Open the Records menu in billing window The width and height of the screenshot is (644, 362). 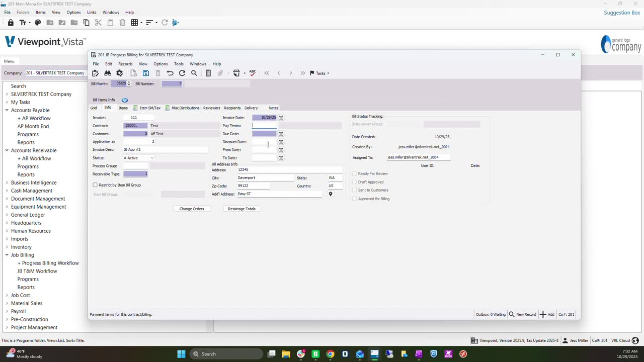(125, 64)
